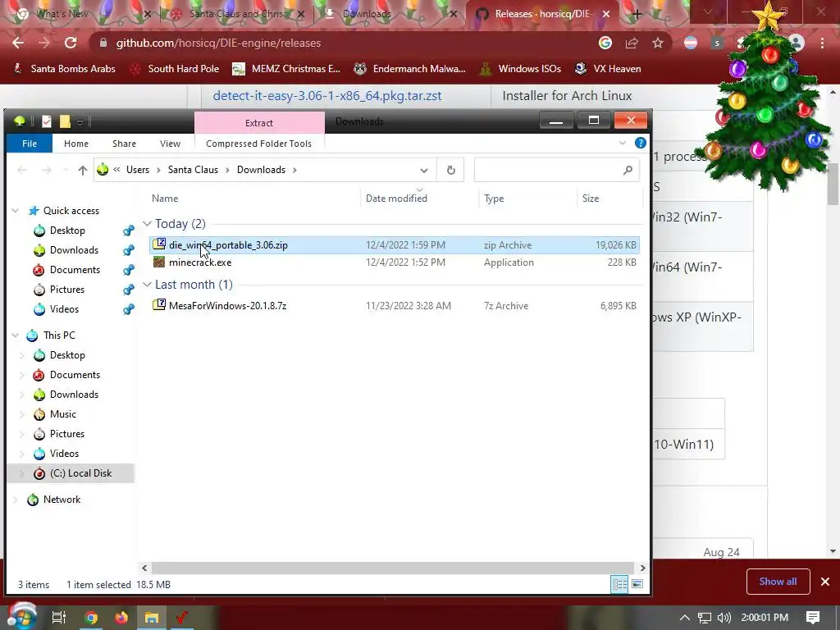Image resolution: width=840 pixels, height=630 pixels.
Task: Open the View ribbon tab
Action: 170,144
